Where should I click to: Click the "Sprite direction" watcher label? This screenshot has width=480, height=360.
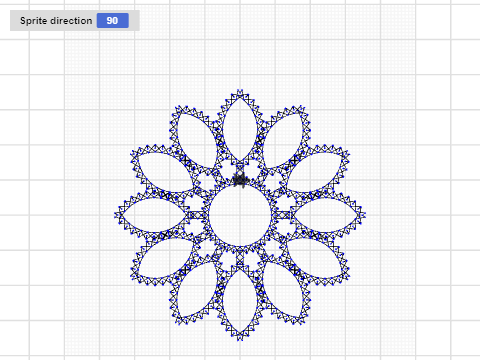click(56, 21)
